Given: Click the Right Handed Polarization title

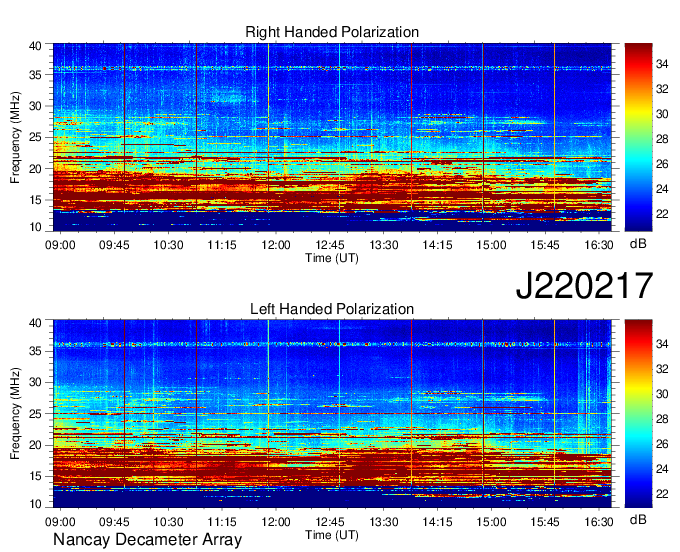Looking at the screenshot, I should [332, 32].
